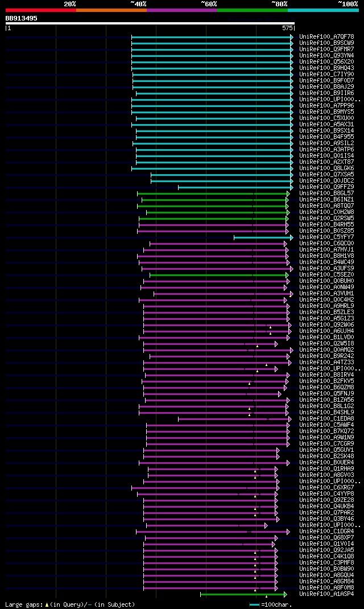This screenshot has height=609, width=364.
Task: Select the UniRef100_C4YYP8 label
Action: click(x=326, y=494)
